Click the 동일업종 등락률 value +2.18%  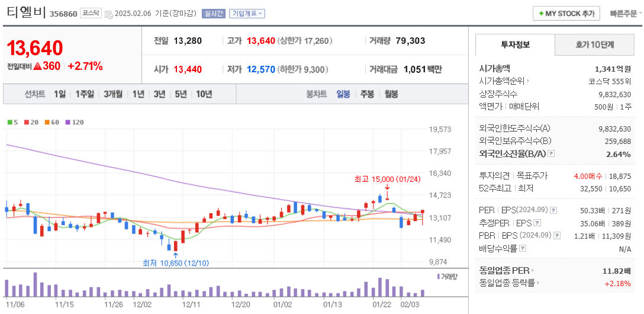click(x=618, y=283)
